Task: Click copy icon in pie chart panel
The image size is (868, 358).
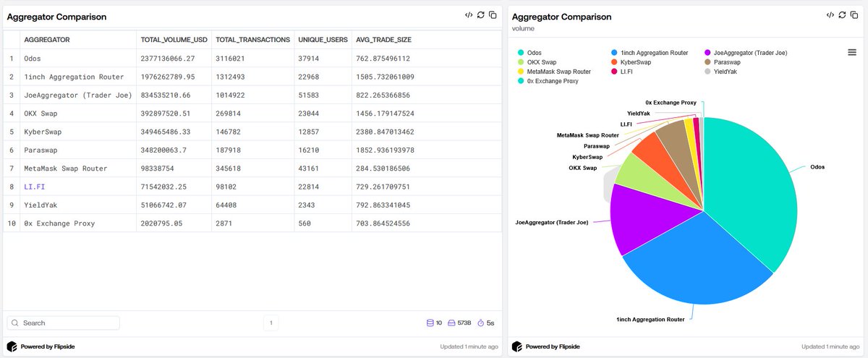Action: pyautogui.click(x=854, y=14)
